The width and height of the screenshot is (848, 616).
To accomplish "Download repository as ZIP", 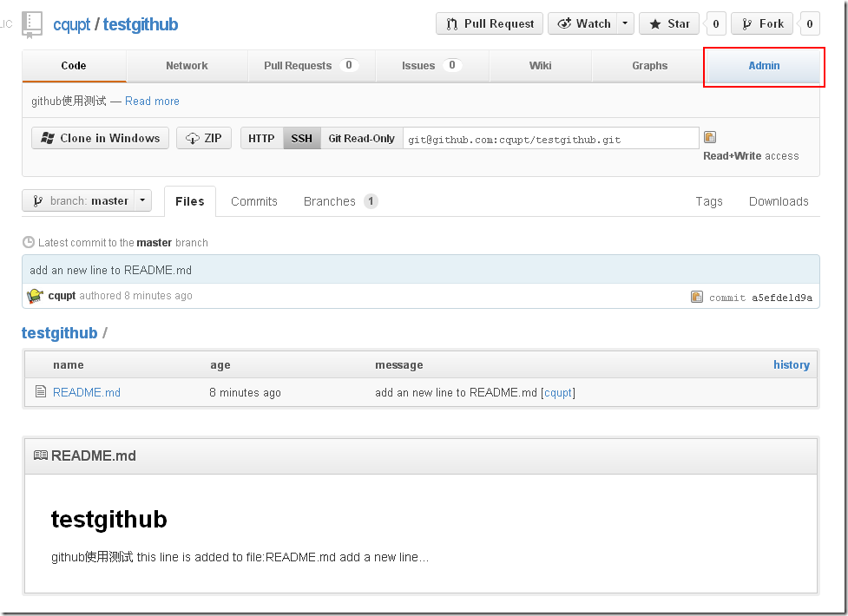I will click(204, 138).
